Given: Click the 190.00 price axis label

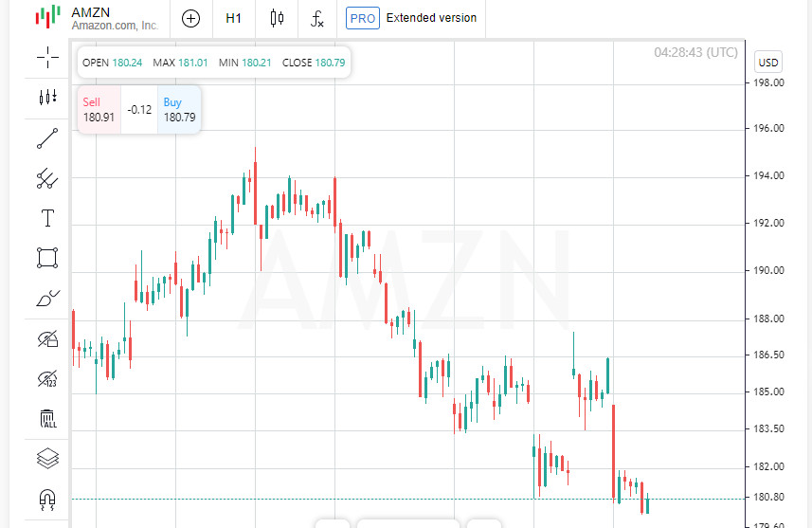Looking at the screenshot, I should tap(768, 270).
